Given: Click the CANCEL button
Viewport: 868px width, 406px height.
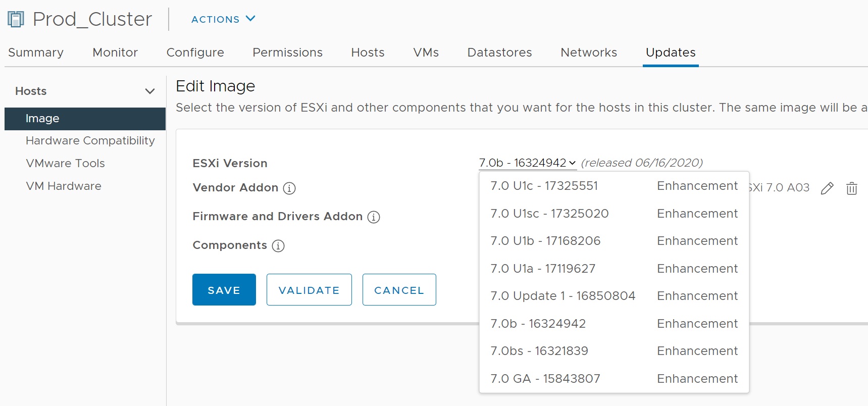Looking at the screenshot, I should (399, 290).
